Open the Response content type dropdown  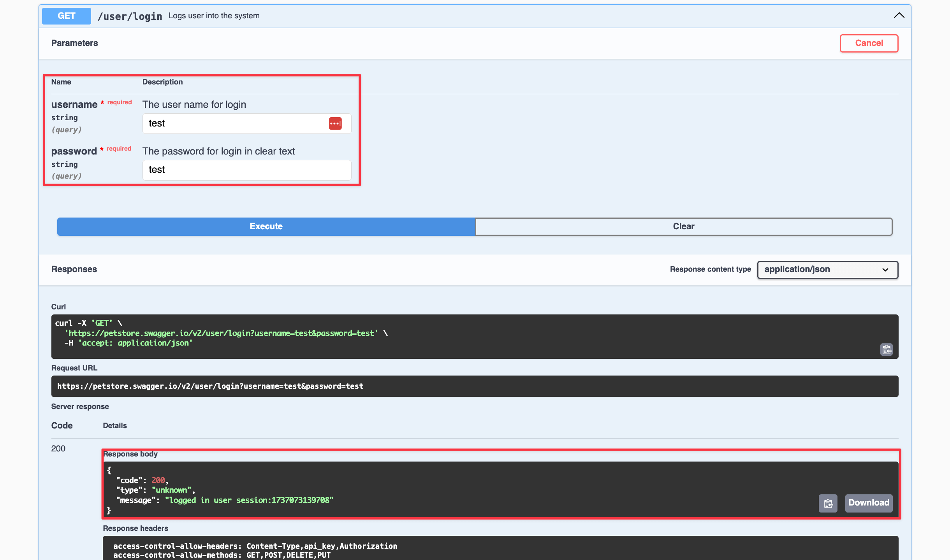pos(827,269)
